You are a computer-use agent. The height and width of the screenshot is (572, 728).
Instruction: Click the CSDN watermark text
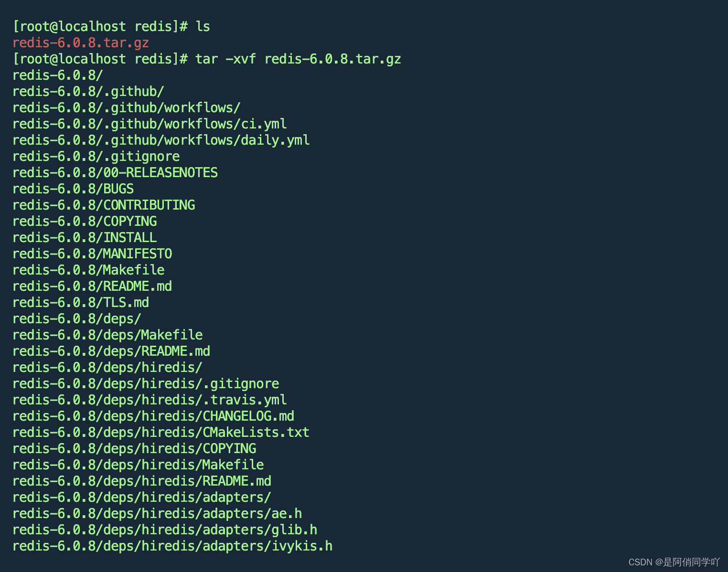point(674,562)
